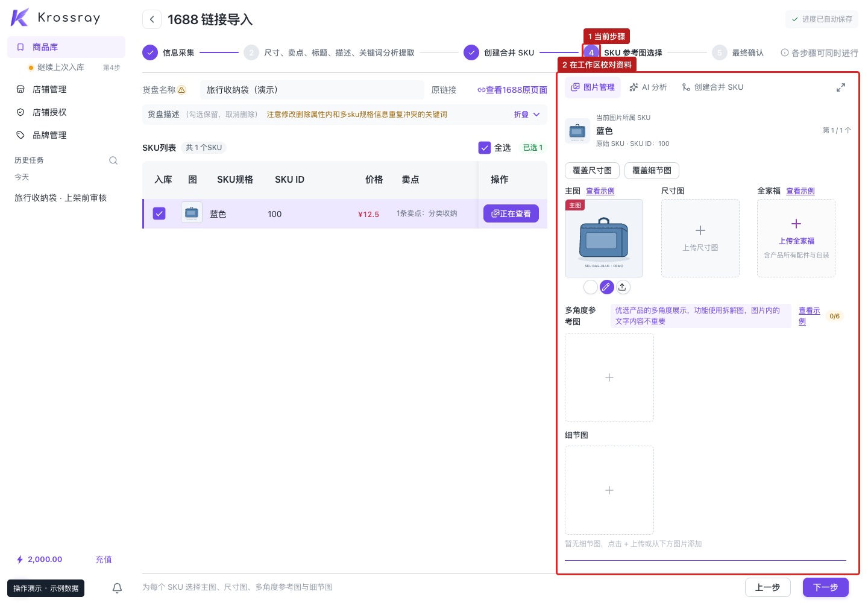Open 查看1688原页面 link

tap(512, 90)
